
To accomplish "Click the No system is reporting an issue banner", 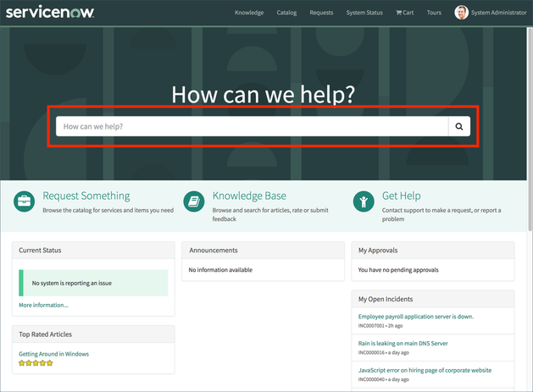I will (x=93, y=283).
